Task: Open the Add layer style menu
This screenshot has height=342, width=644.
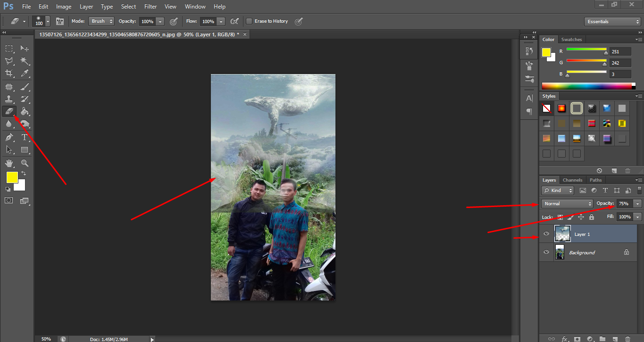Action: point(564,339)
